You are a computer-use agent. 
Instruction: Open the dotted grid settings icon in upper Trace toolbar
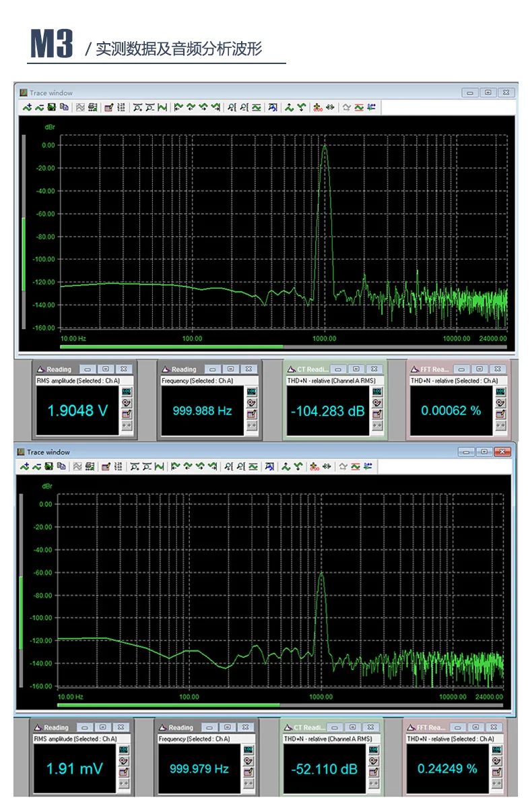pos(121,107)
